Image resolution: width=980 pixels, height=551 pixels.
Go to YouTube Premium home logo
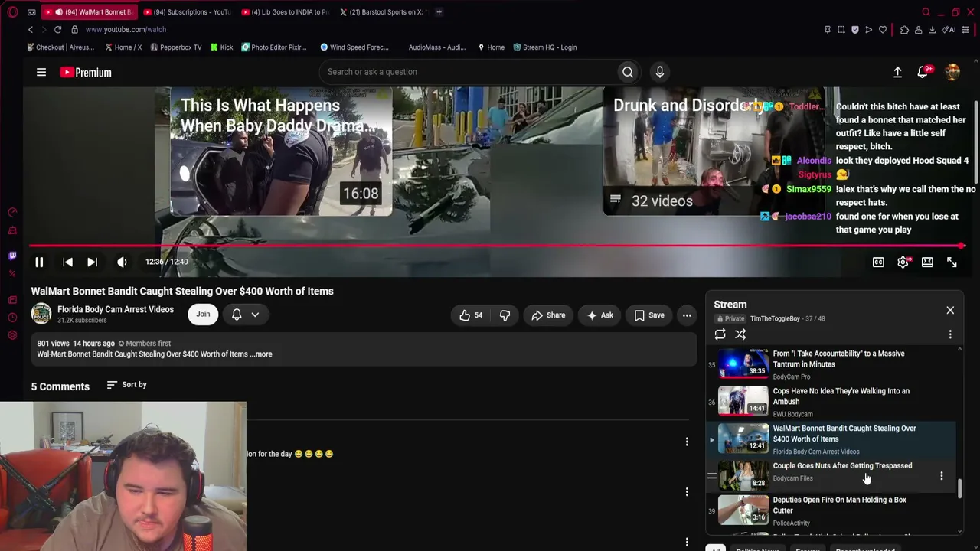pos(86,73)
